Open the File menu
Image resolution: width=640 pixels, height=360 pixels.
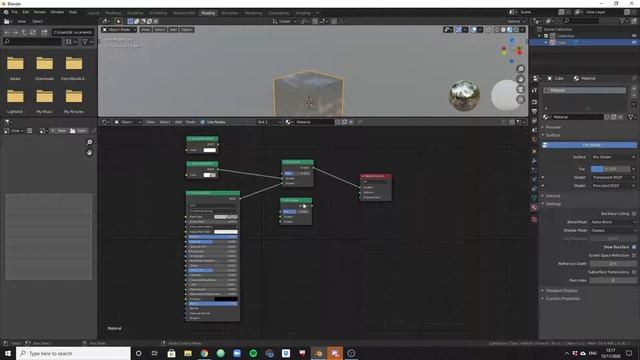point(15,12)
